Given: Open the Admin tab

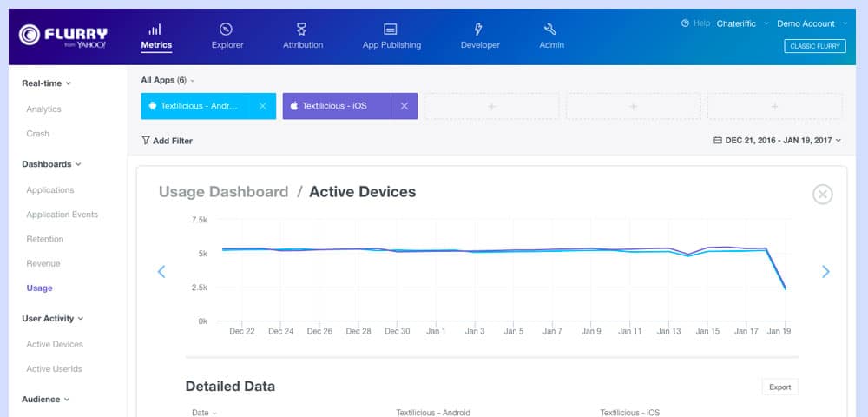Looking at the screenshot, I should click(551, 37).
